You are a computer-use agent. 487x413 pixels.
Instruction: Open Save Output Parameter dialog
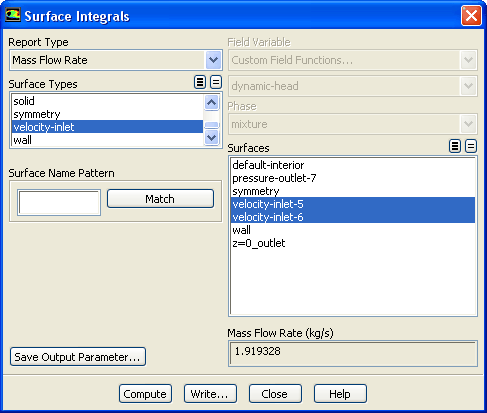coord(78,357)
